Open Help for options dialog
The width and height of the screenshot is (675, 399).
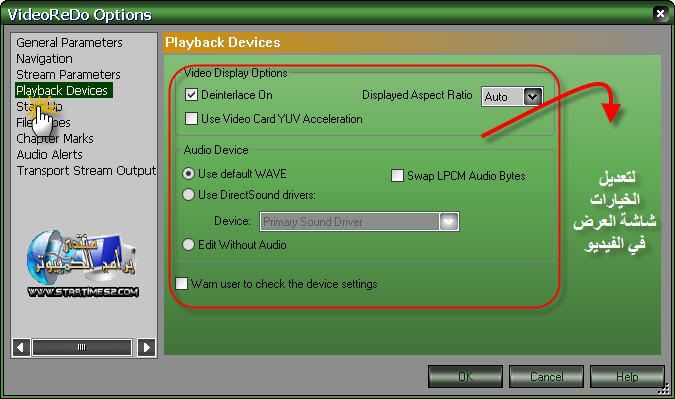(x=627, y=377)
